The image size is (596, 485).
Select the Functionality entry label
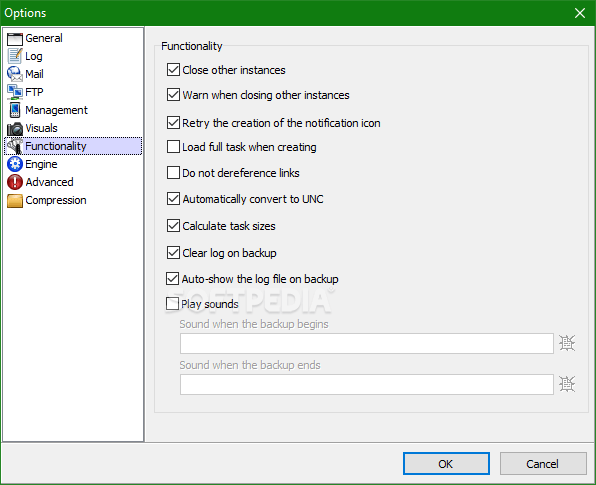click(55, 146)
